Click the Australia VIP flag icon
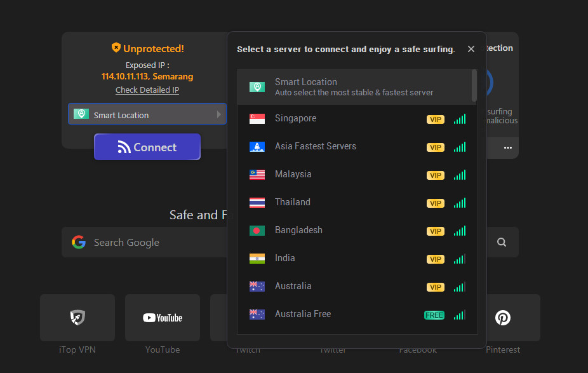Screen dimensions: 588x373 pyautogui.click(x=257, y=287)
